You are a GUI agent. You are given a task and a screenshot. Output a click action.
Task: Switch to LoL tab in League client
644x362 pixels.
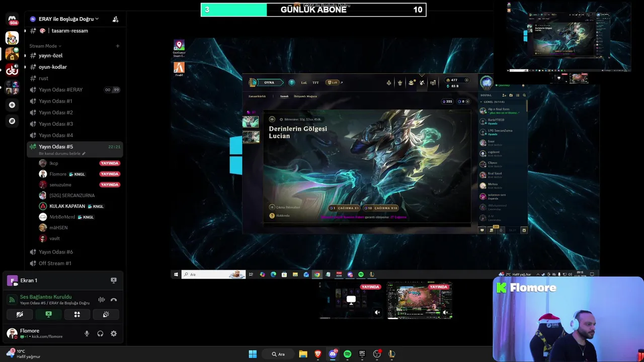[x=304, y=82]
